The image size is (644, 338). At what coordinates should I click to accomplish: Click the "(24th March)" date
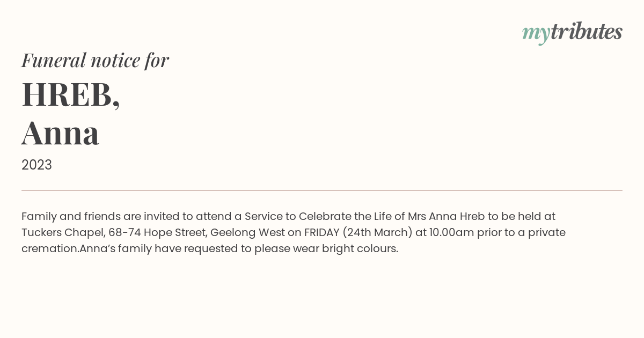click(379, 233)
